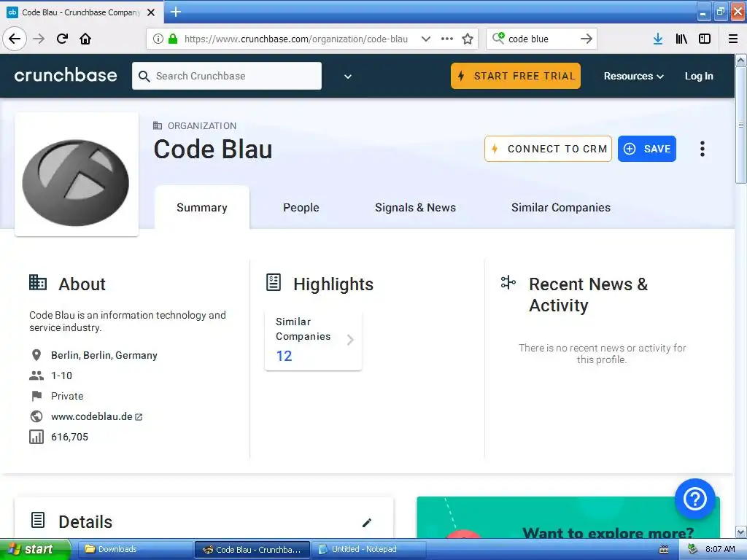The height and width of the screenshot is (560, 747).
Task: Open the Signals & News tab
Action: click(x=415, y=208)
